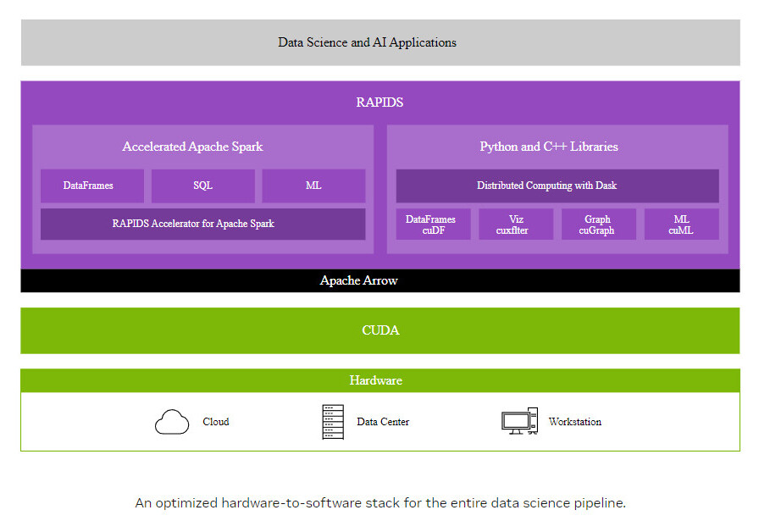Viewport: 759px width, 532px height.
Task: Select the DataFrames box under Apache Spark
Action: [x=92, y=186]
